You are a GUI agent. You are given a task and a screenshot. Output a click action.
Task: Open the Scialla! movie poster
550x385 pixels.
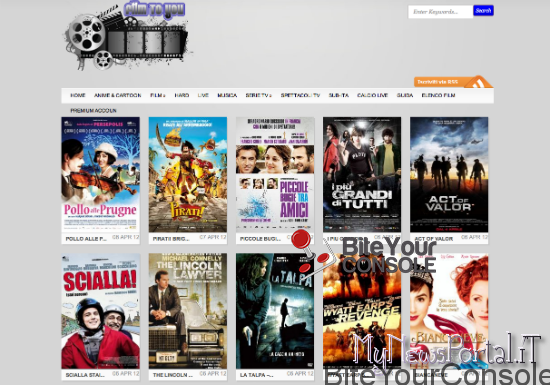[x=101, y=311]
